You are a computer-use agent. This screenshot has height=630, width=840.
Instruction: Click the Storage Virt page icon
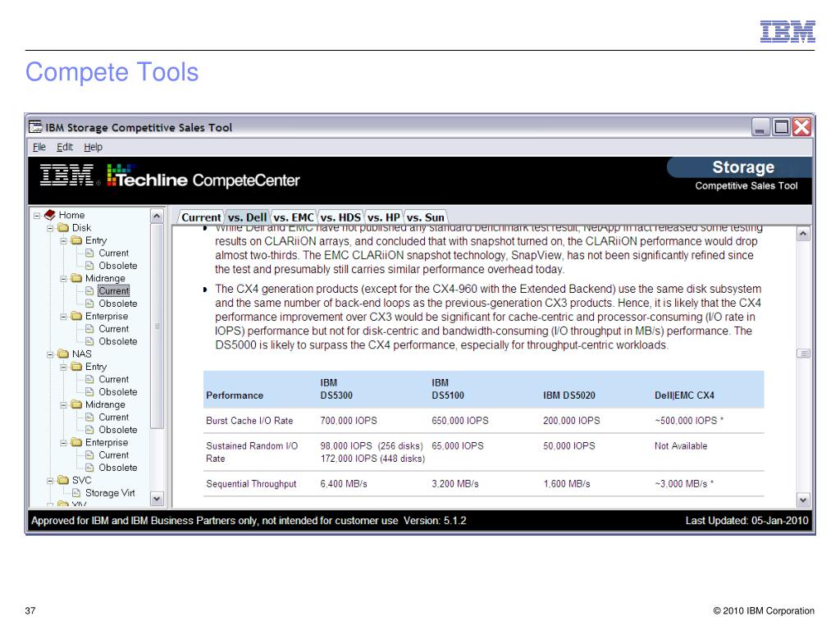pos(76,493)
